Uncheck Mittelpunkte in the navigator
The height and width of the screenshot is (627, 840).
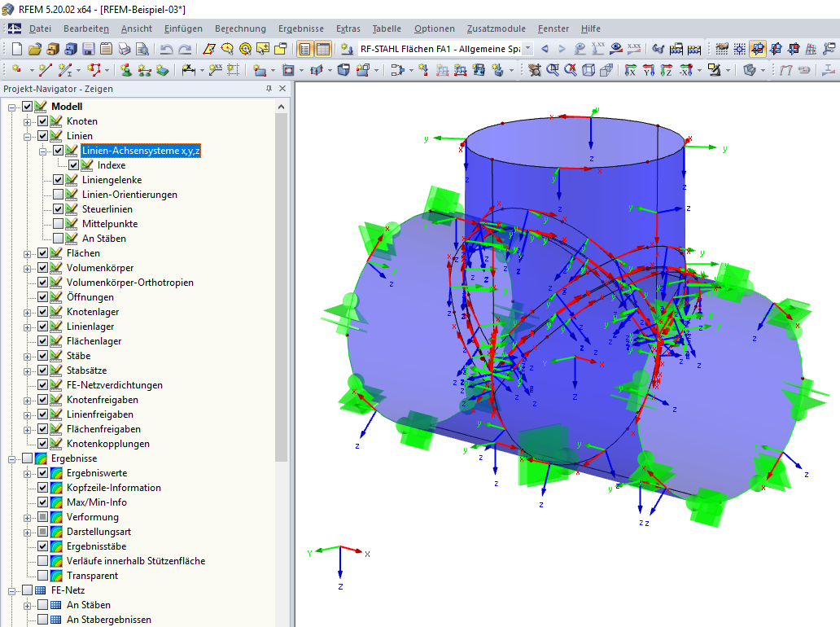pyautogui.click(x=59, y=223)
